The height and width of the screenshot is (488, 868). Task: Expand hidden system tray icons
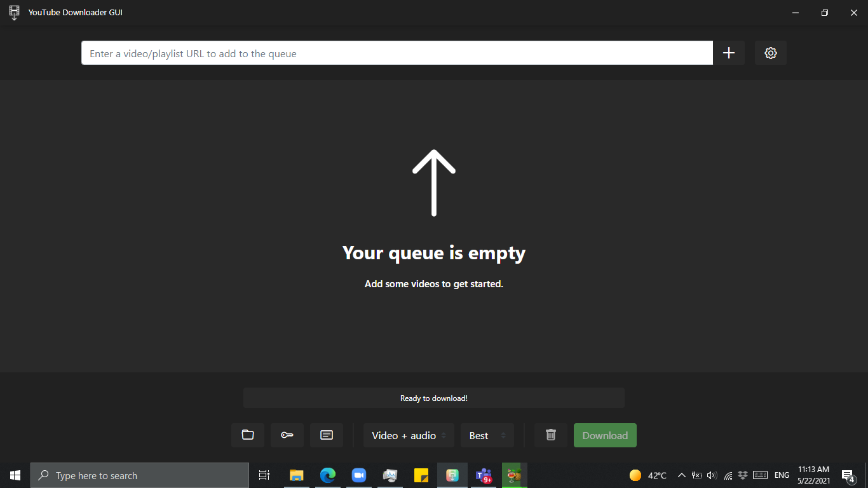pyautogui.click(x=681, y=475)
